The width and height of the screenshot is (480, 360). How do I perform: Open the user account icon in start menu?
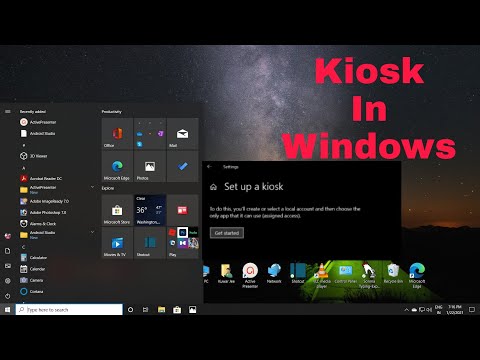click(8, 236)
